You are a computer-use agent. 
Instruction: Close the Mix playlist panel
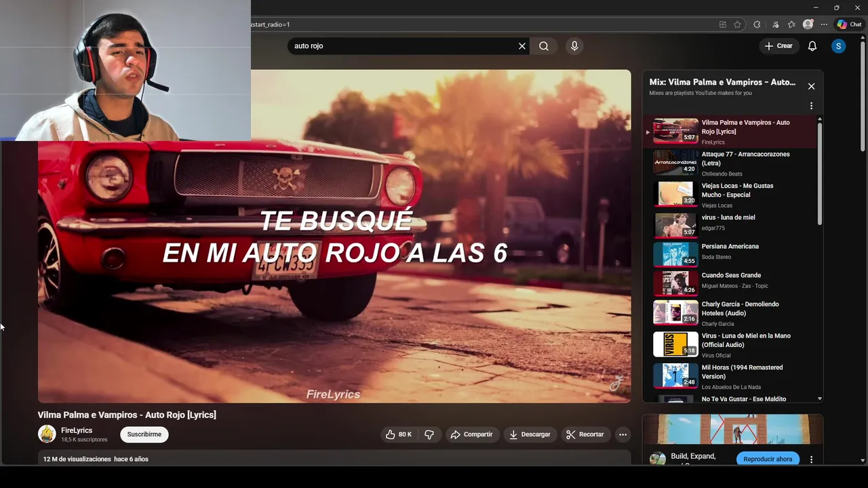[x=811, y=86]
